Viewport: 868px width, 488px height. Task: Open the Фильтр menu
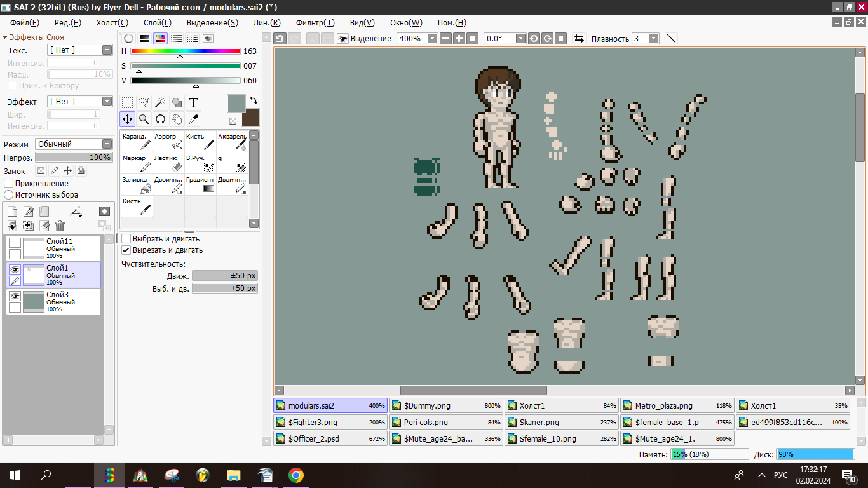coord(315,22)
